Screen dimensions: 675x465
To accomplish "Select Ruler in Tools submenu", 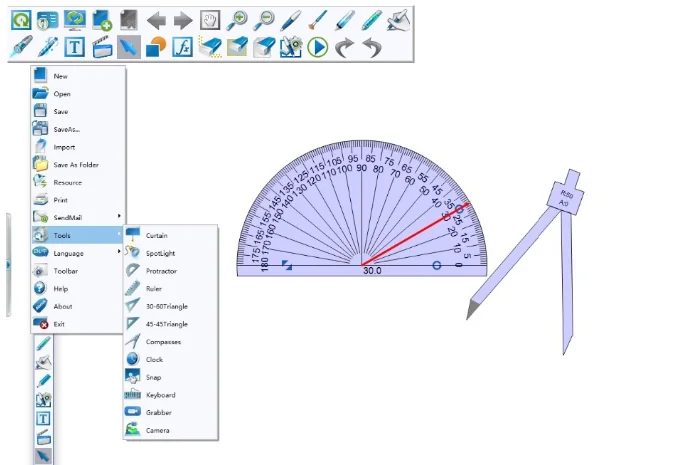I will pos(170,288).
